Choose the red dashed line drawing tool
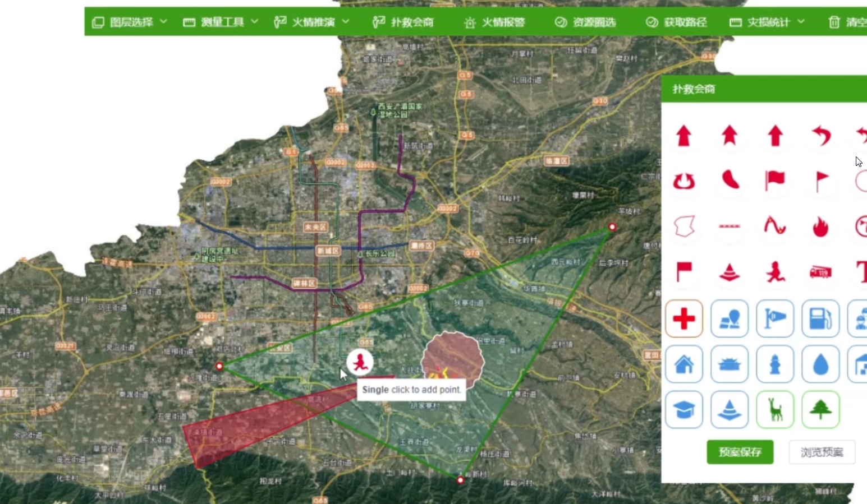Viewport: 867px width, 504px height. pos(730,226)
